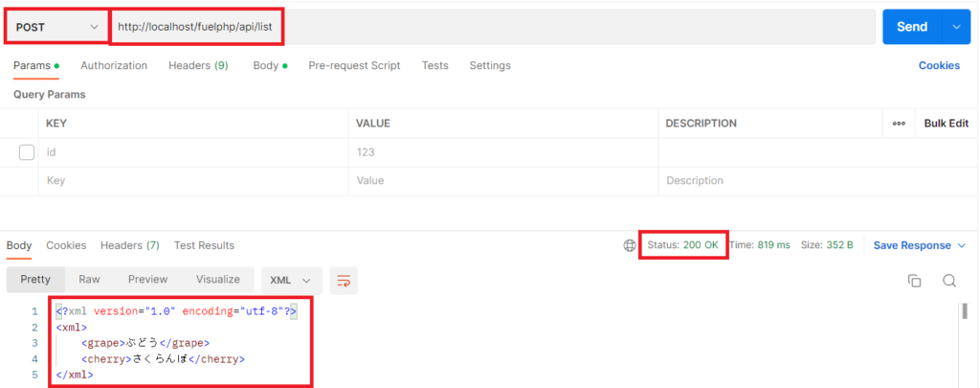Image resolution: width=980 pixels, height=388 pixels.
Task: Open the Pre-request Script tab
Action: click(x=354, y=66)
